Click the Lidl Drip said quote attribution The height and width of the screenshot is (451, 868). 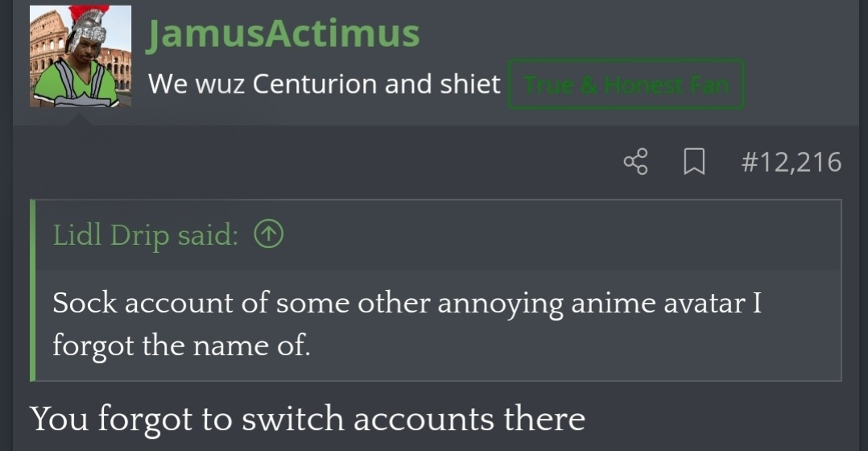(x=146, y=235)
